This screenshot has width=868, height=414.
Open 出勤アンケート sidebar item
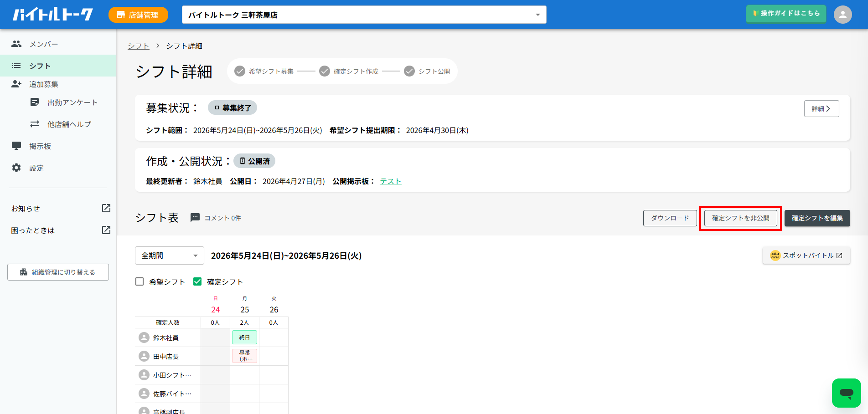(58, 102)
